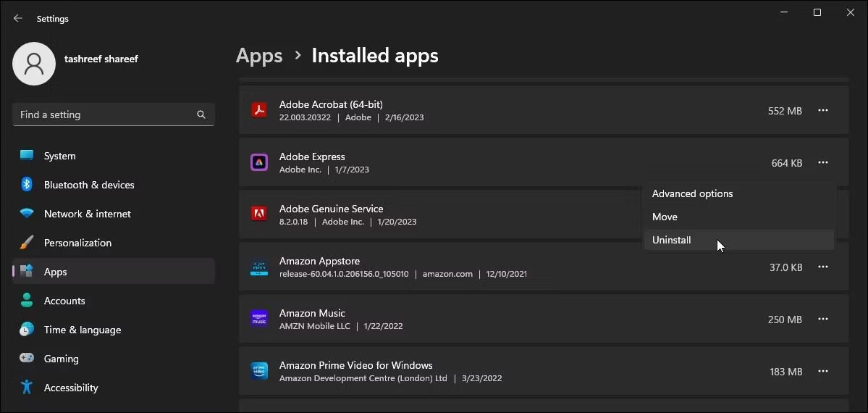The width and height of the screenshot is (868, 413).
Task: Click the Adobe Genuine Service icon
Action: pos(259,214)
